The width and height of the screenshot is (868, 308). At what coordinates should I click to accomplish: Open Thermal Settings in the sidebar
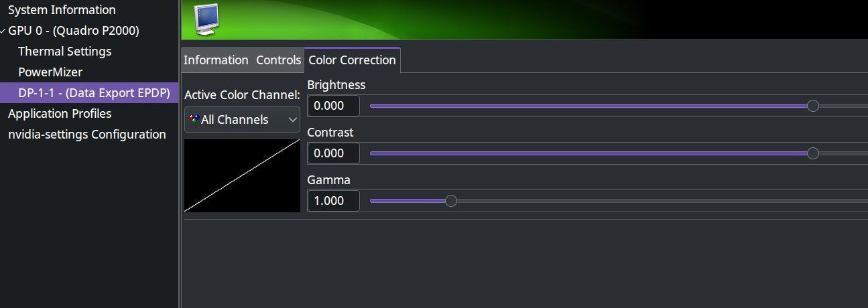64,51
